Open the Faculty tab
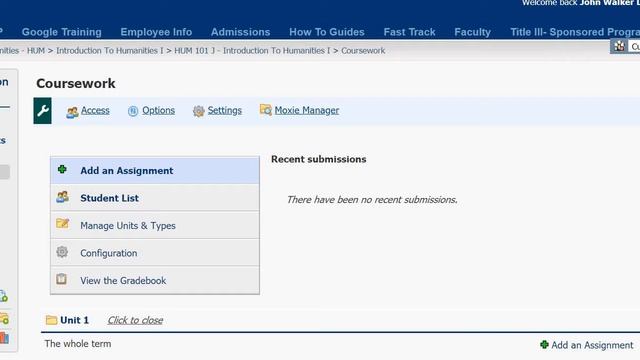Screen dimensions: 640x360 tap(472, 32)
